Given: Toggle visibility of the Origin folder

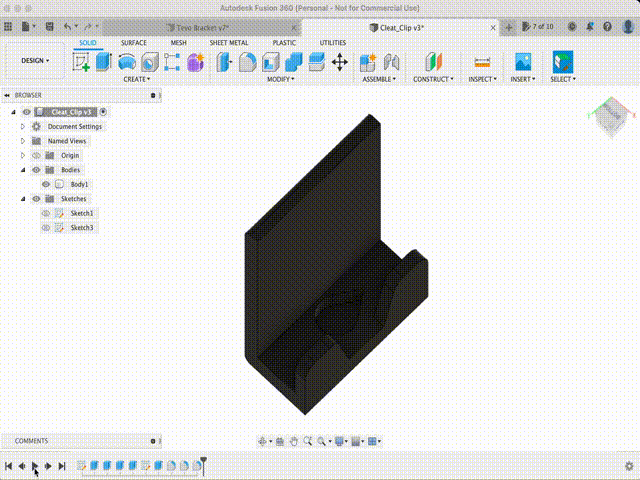Looking at the screenshot, I should click(36, 156).
